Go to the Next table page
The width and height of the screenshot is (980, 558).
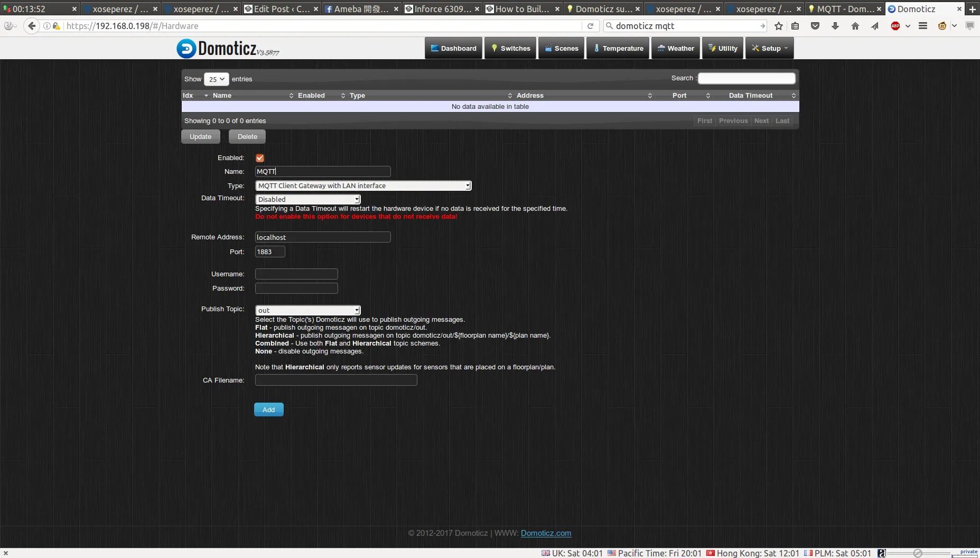point(761,121)
